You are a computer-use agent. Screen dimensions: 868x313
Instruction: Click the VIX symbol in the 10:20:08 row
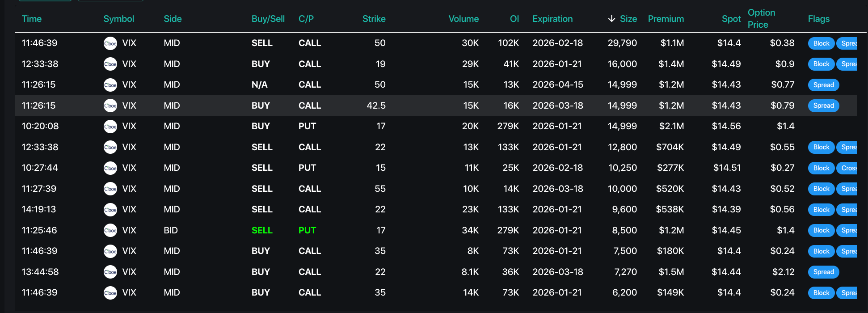tap(129, 127)
